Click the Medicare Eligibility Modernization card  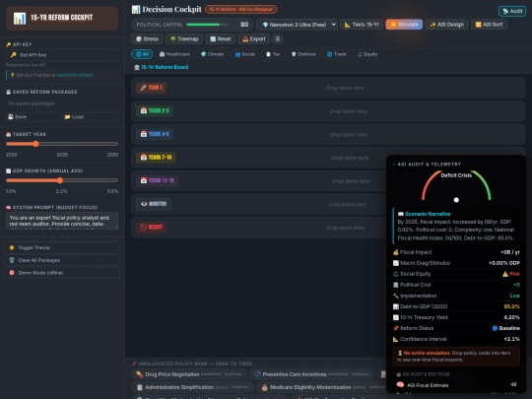click(321, 387)
